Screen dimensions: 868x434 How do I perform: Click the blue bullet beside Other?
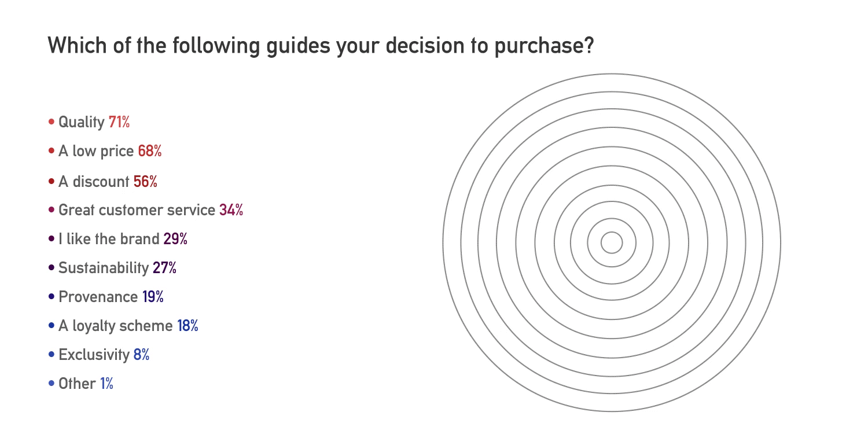click(x=52, y=383)
